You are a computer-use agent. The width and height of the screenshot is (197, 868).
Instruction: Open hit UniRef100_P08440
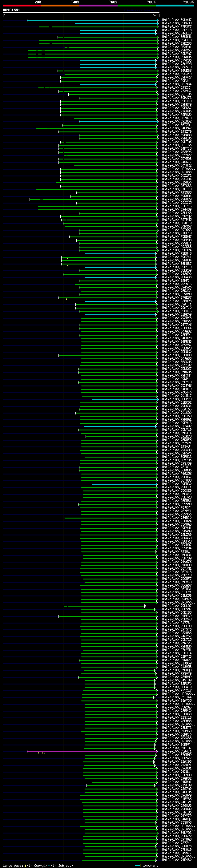(x=177, y=393)
